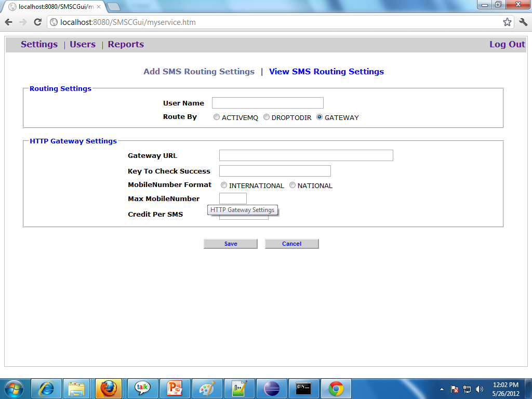Open the Command Prompt taskbar icon
Viewport: 532px width, 399px height.
303,388
